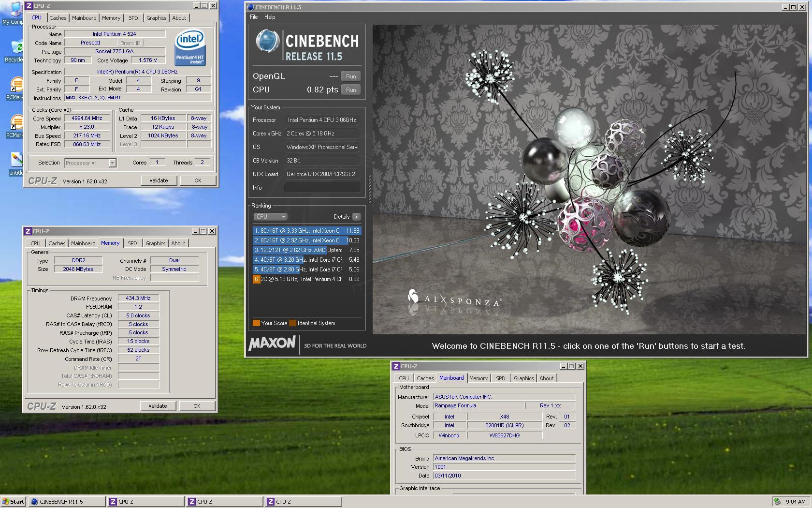812x508 pixels.
Task: Switch to Caches tab in top CPU-Z window
Action: (58, 18)
